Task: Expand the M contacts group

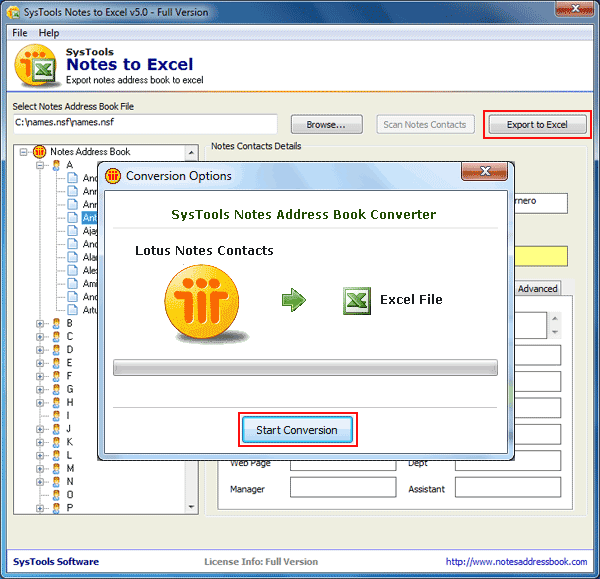Action: [40, 468]
